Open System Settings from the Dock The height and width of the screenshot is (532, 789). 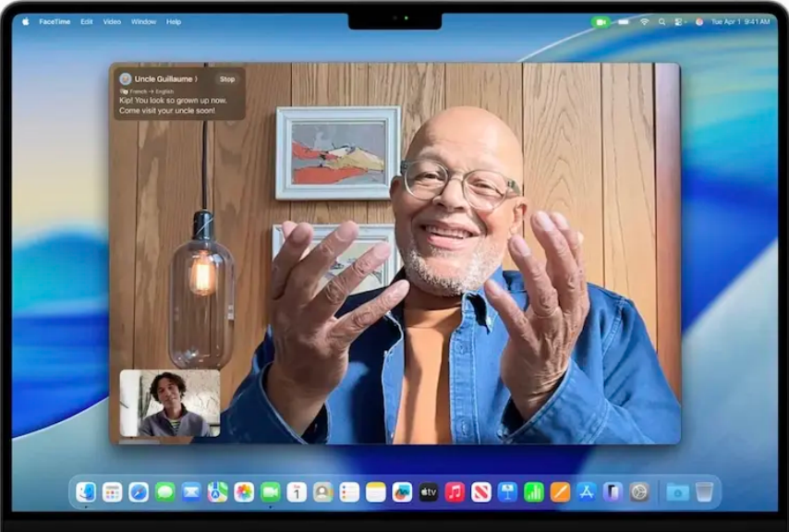[639, 491]
